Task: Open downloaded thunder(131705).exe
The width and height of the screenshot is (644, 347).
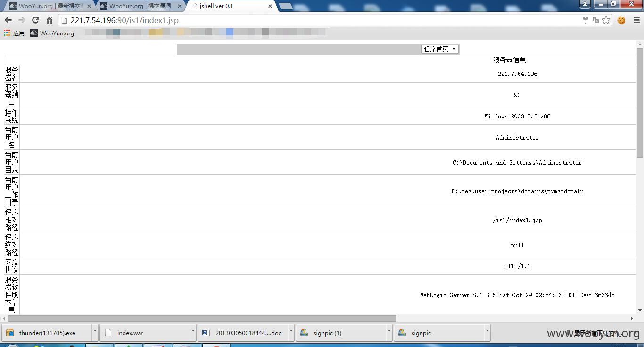Action: coord(47,333)
